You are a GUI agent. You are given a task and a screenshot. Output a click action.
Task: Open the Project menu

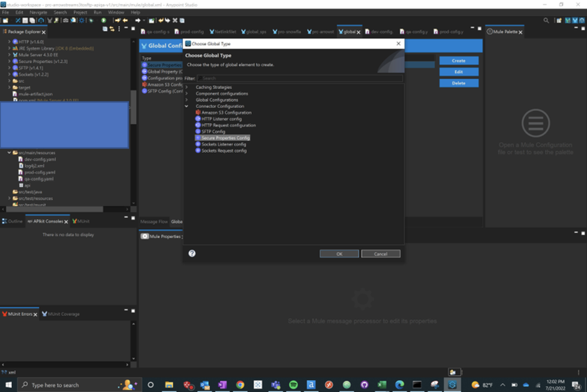80,13
